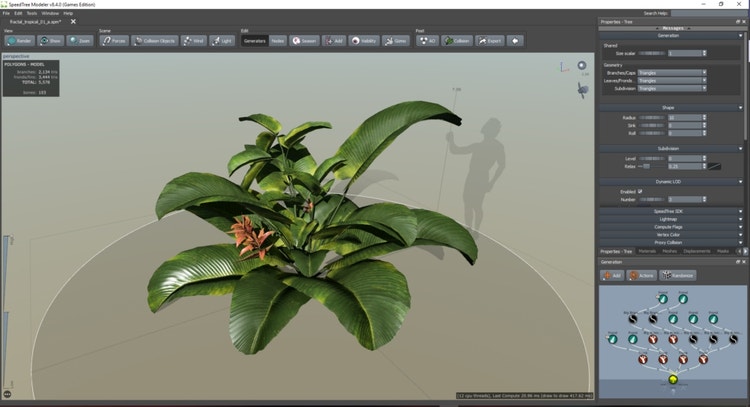The width and height of the screenshot is (750, 407).
Task: Click the wind fan icon in viewport
Action: (x=583, y=90)
